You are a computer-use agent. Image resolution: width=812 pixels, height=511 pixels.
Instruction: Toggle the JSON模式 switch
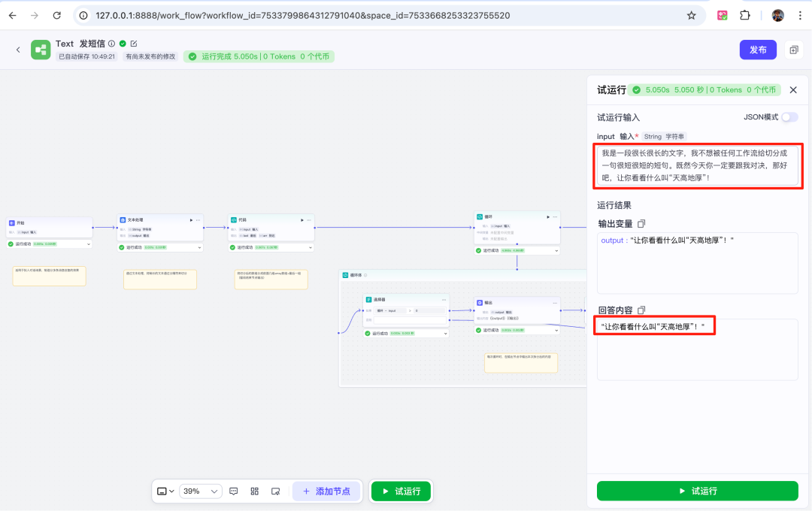pos(789,117)
